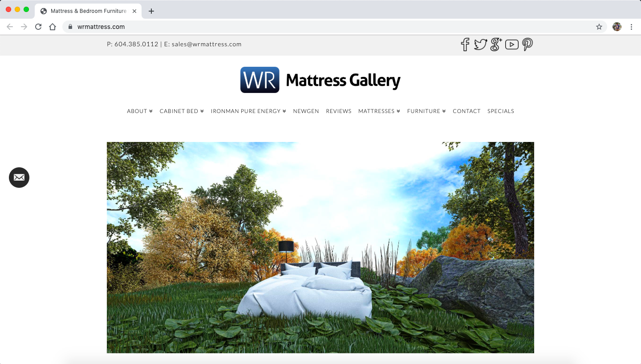Expand the About dropdown menu
641x364 pixels.
140,111
